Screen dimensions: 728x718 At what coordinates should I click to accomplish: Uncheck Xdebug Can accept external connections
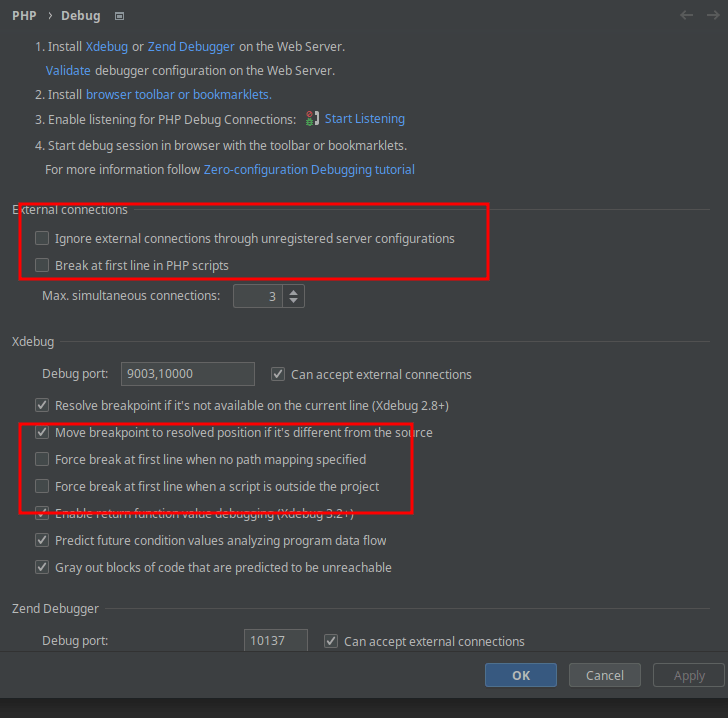coord(278,374)
